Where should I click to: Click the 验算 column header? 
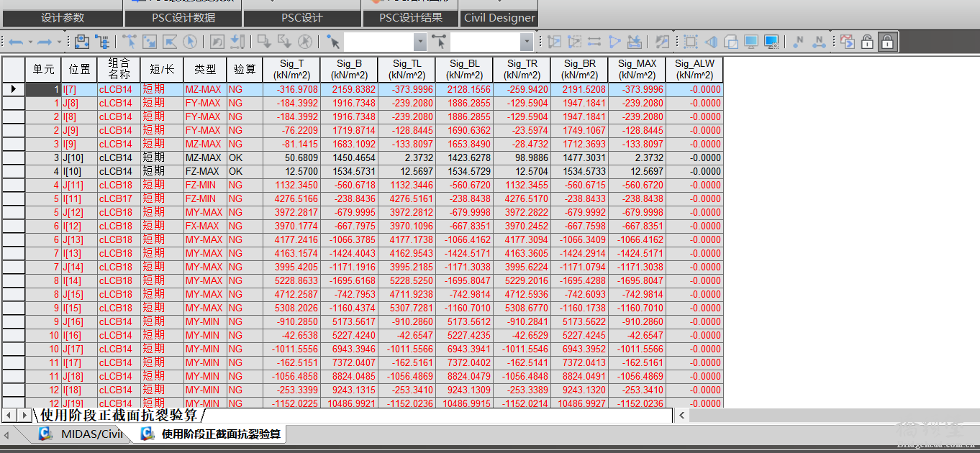click(x=245, y=70)
